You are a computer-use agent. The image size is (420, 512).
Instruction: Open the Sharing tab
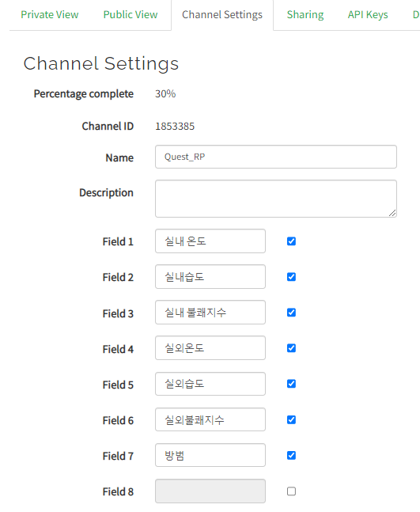click(x=305, y=15)
